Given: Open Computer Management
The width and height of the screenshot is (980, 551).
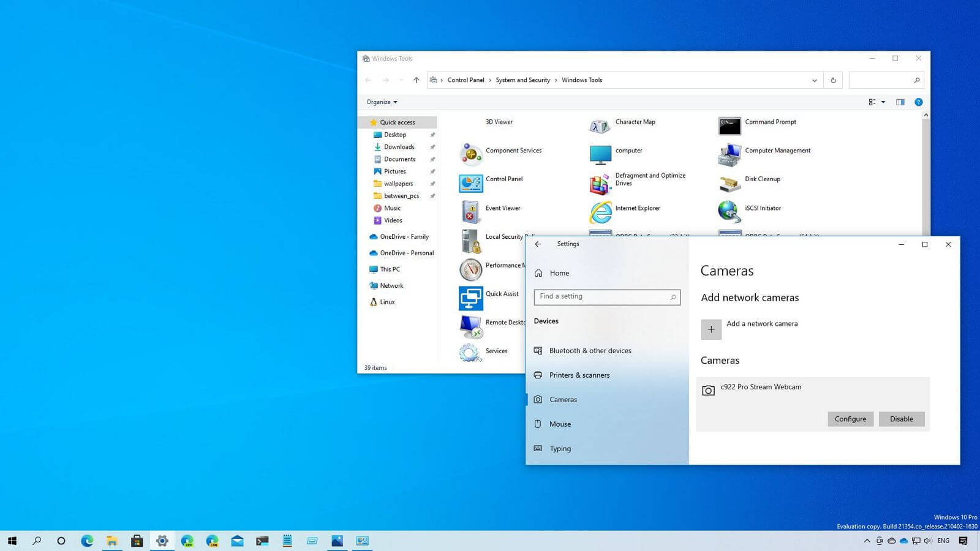Looking at the screenshot, I should [x=777, y=151].
